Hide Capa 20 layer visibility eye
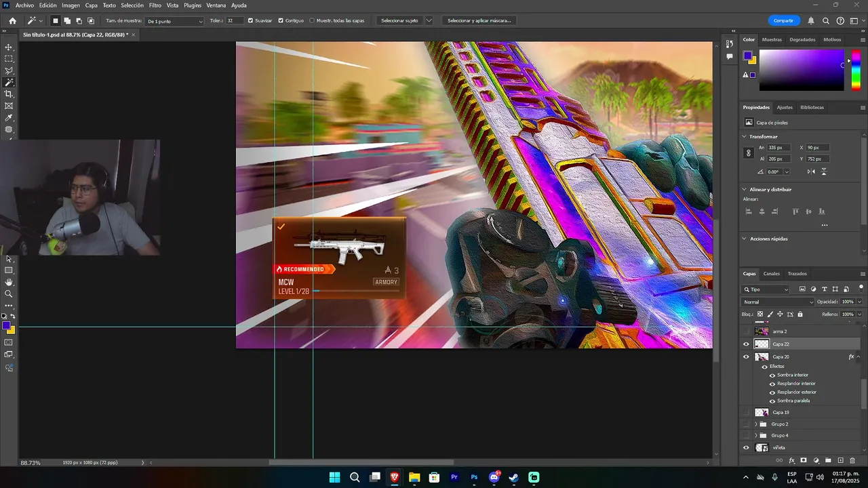 pyautogui.click(x=747, y=357)
